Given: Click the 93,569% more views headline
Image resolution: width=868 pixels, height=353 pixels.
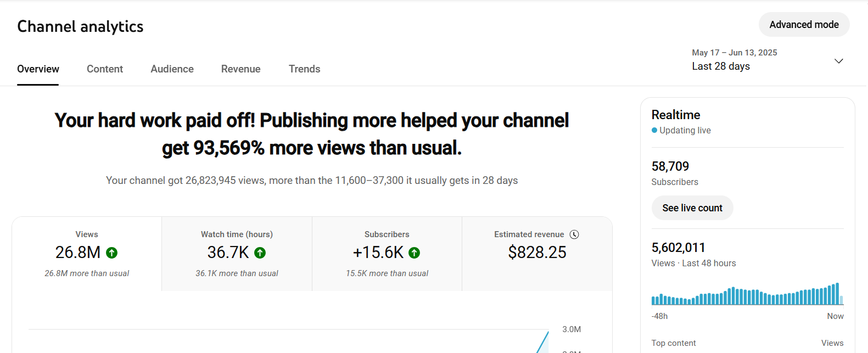Looking at the screenshot, I should click(311, 134).
